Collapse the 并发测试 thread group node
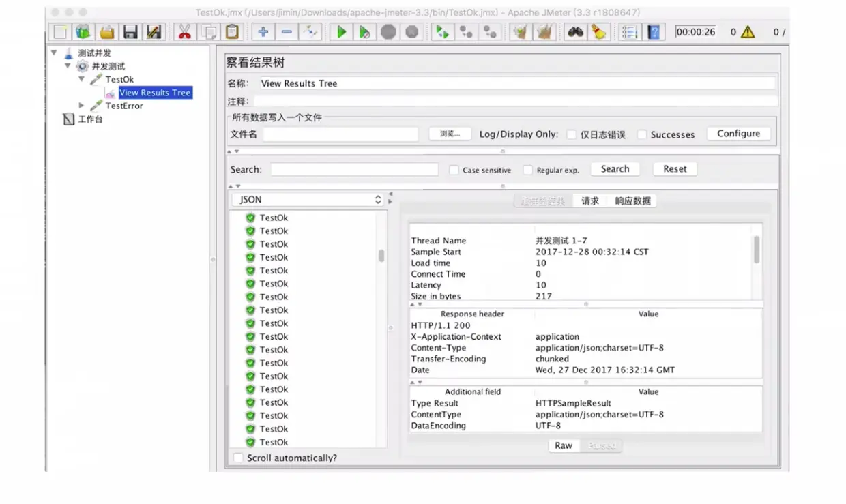This screenshot has width=846, height=504. [x=68, y=66]
